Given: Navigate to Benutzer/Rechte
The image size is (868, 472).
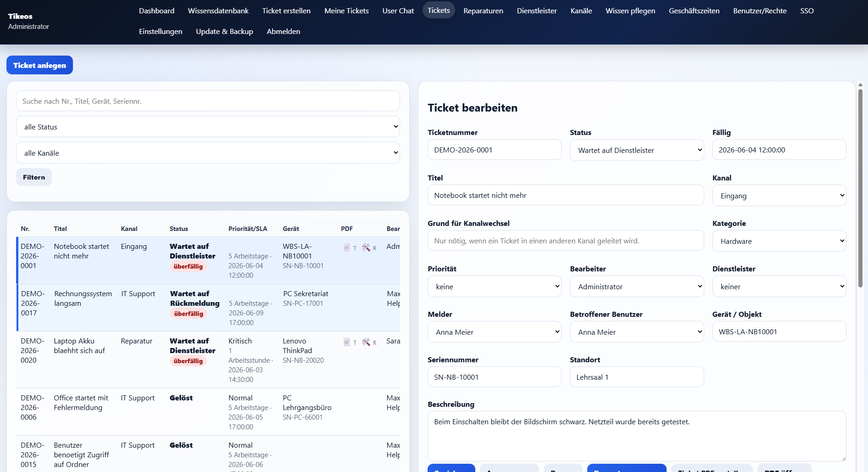Looking at the screenshot, I should 760,11.
